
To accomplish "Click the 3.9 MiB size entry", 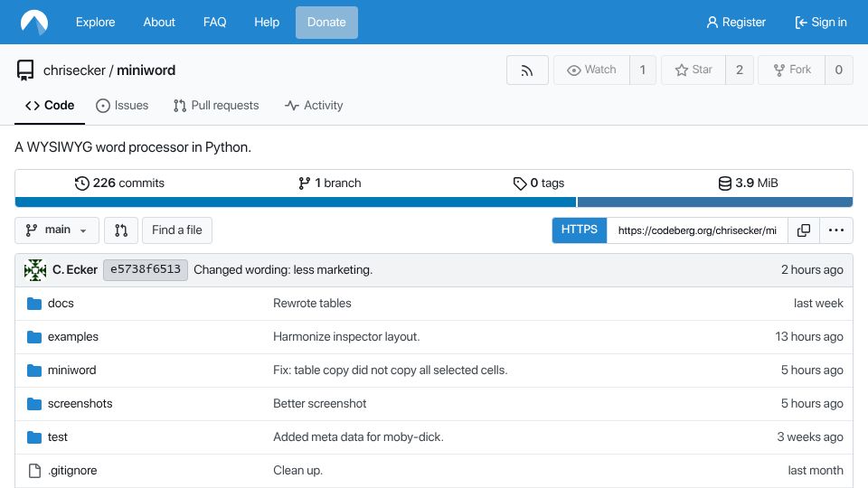I will coord(748,183).
